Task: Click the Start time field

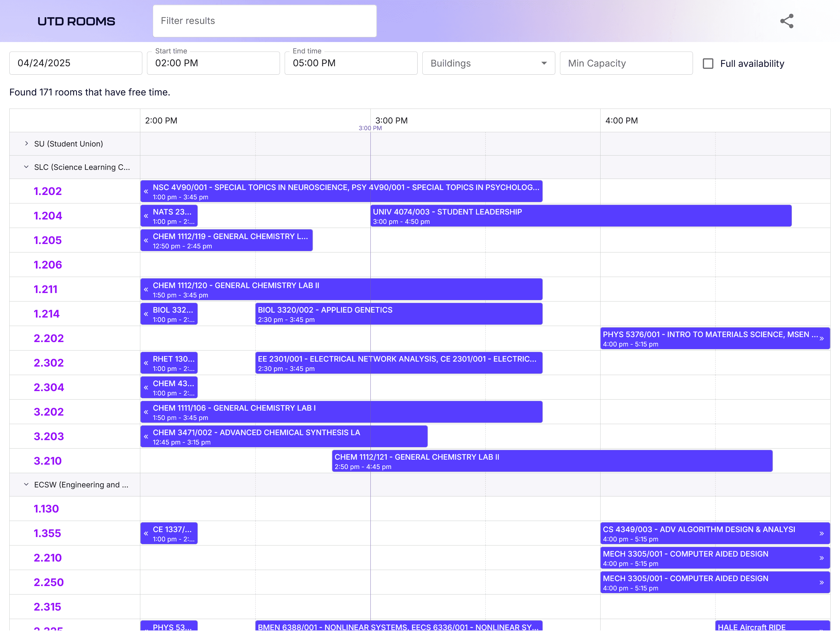Action: tap(213, 63)
